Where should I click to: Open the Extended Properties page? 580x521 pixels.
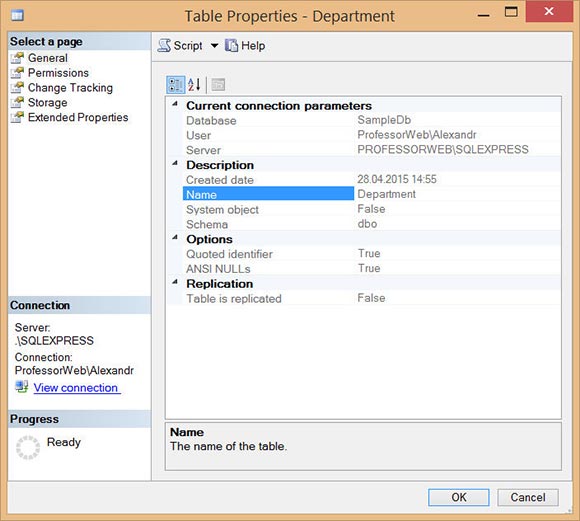(x=78, y=117)
